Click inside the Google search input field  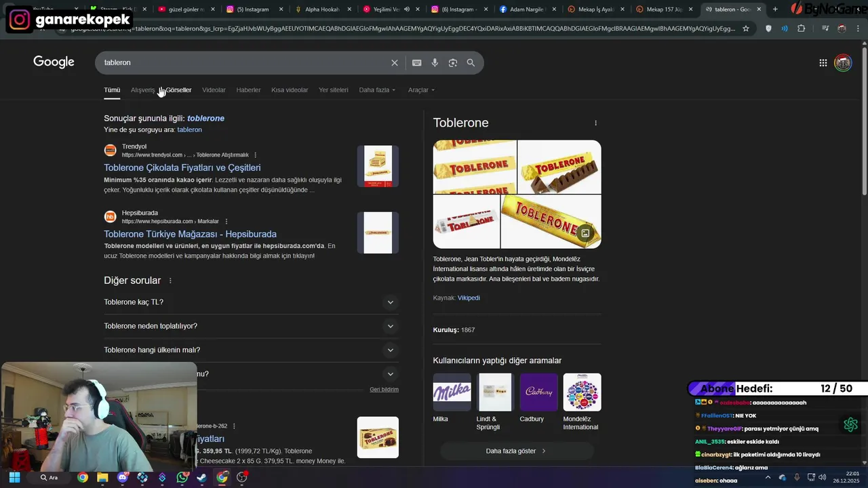point(244,62)
